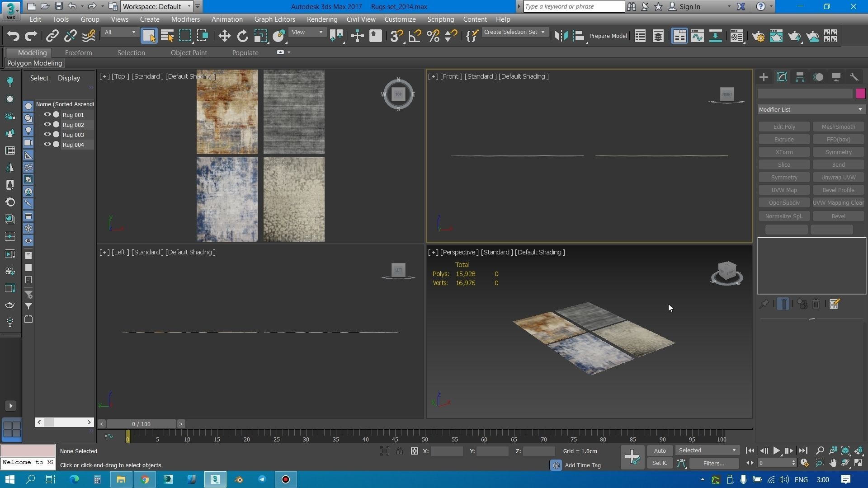Click Remove modifier trash icon
The width and height of the screenshot is (868, 488).
[x=816, y=304]
